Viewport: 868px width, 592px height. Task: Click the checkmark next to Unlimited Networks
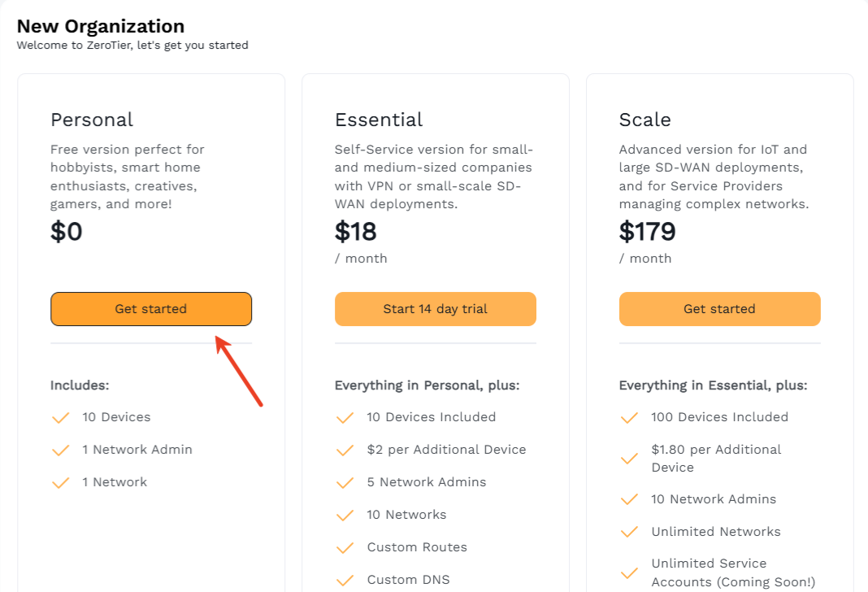tap(630, 533)
